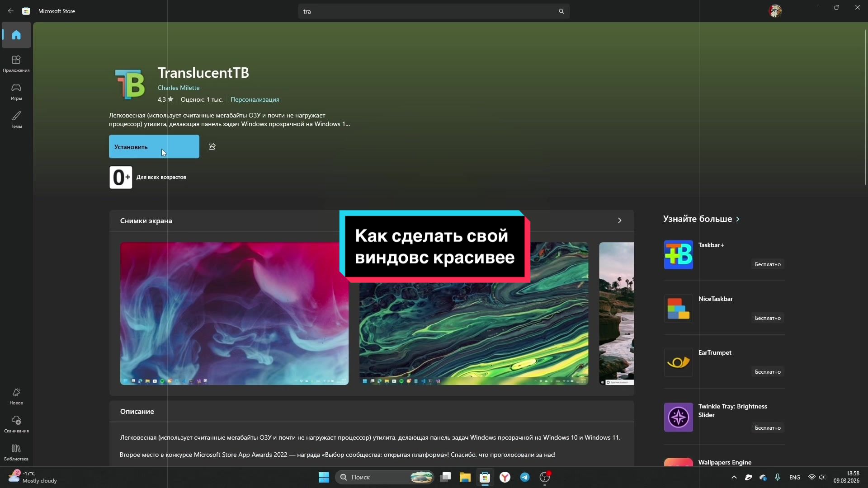
Task: Open the pink-blue smoke screenshot
Action: (x=234, y=314)
